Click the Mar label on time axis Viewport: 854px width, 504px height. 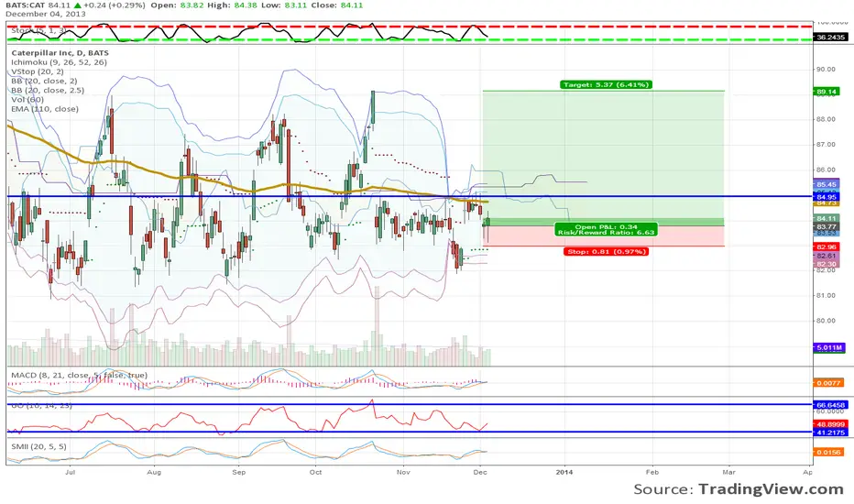pyautogui.click(x=728, y=472)
